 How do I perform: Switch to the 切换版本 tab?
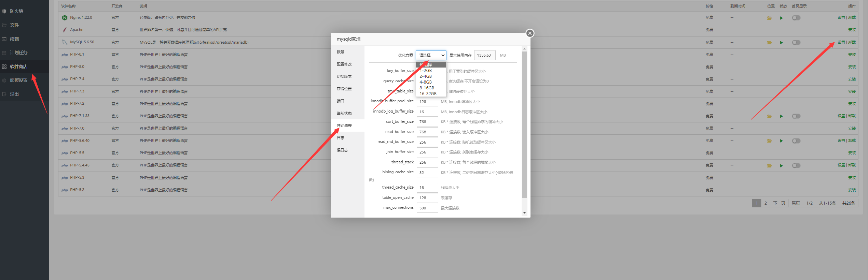coord(348,76)
